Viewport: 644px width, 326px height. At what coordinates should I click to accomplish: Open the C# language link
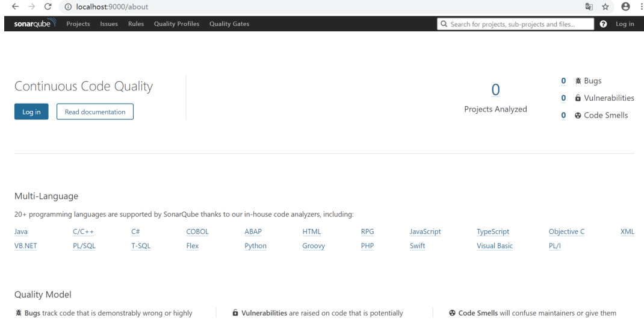[x=135, y=232]
